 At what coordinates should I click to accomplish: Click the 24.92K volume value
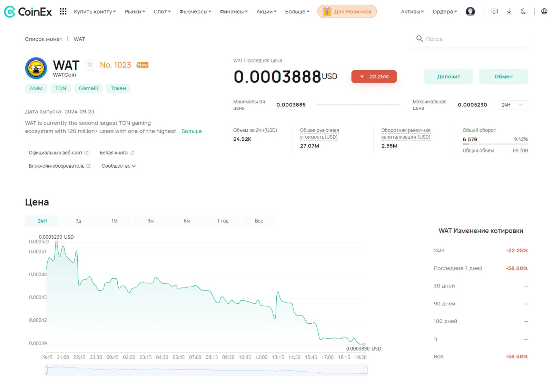(242, 139)
